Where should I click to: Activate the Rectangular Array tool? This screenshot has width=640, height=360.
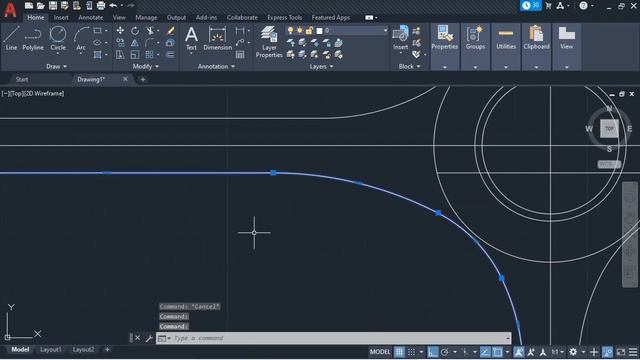[150, 54]
